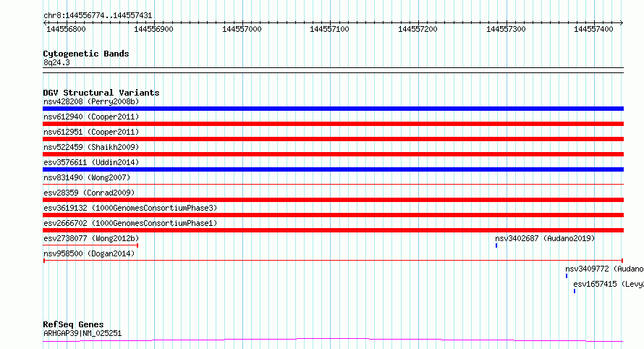The height and width of the screenshot is (349, 644).
Task: Open the nsv3402687 (Audano2019) label
Action: click(545, 238)
